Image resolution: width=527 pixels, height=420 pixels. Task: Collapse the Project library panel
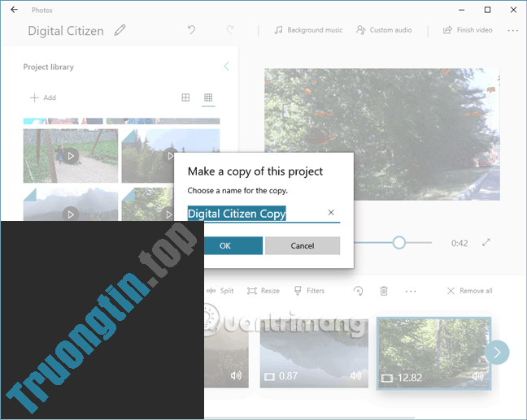pos(227,66)
